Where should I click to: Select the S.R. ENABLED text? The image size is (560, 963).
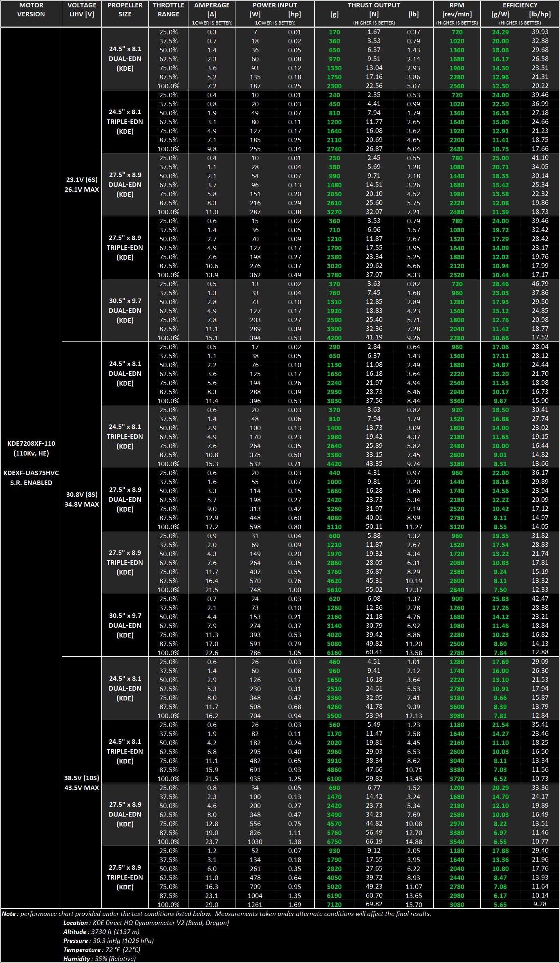pos(31,483)
